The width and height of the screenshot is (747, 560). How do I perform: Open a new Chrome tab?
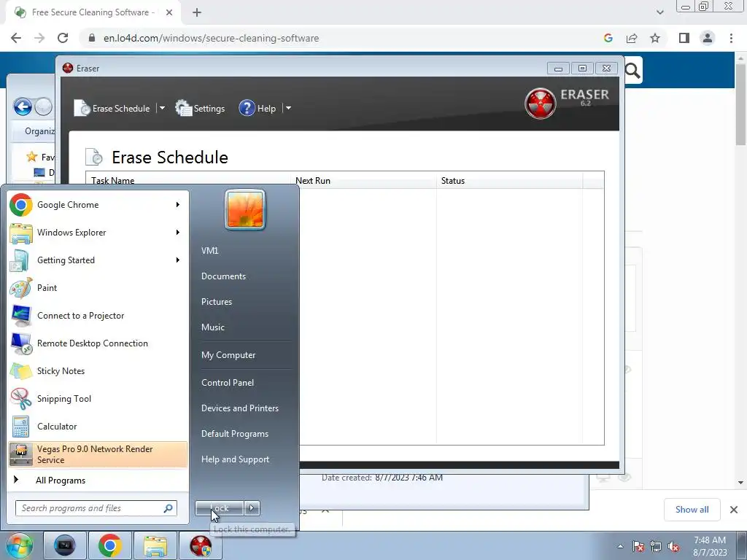coord(197,12)
